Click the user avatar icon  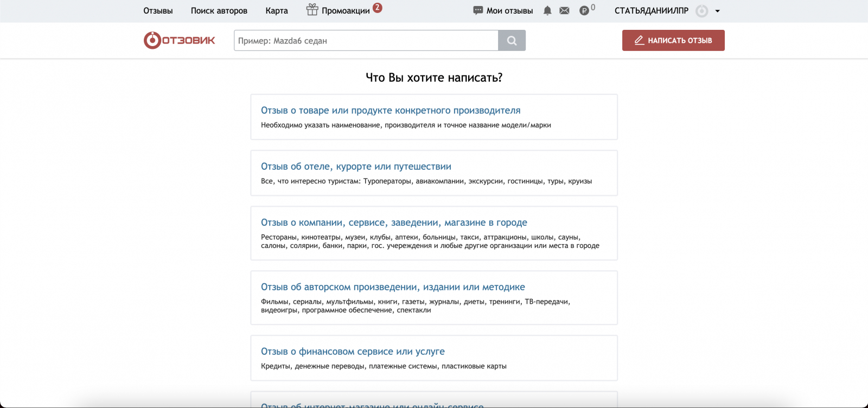coord(702,11)
